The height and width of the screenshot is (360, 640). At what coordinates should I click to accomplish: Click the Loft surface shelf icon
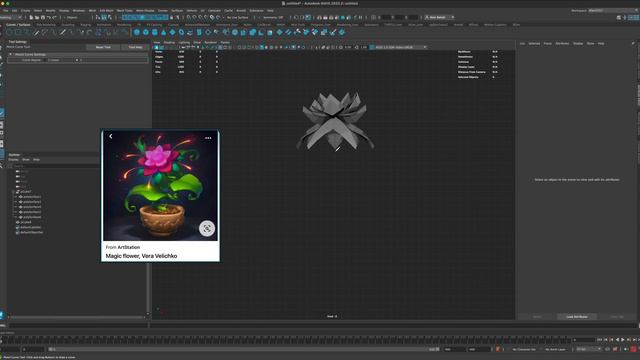click(x=200, y=32)
